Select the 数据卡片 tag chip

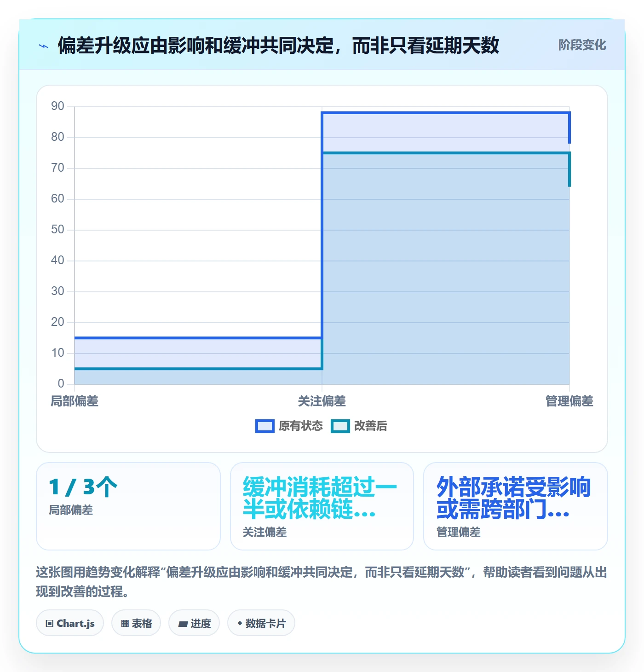[x=261, y=623]
